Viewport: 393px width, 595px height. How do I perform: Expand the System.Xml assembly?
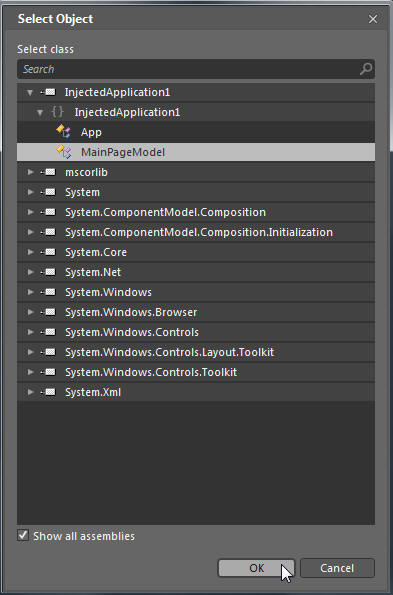[31, 392]
